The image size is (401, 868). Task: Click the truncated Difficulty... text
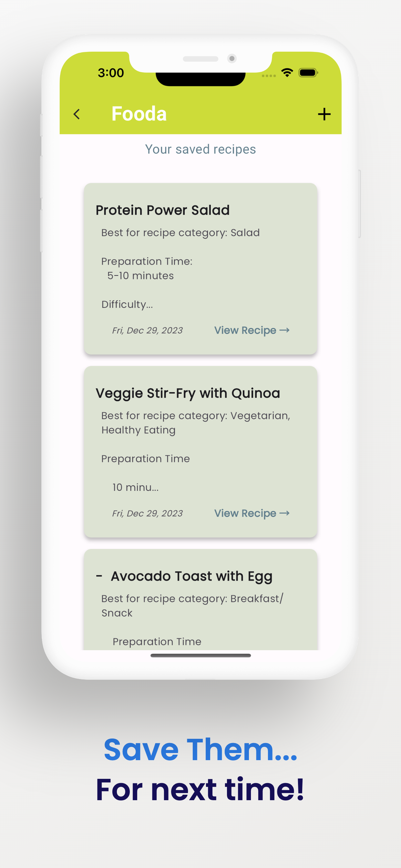click(x=127, y=305)
